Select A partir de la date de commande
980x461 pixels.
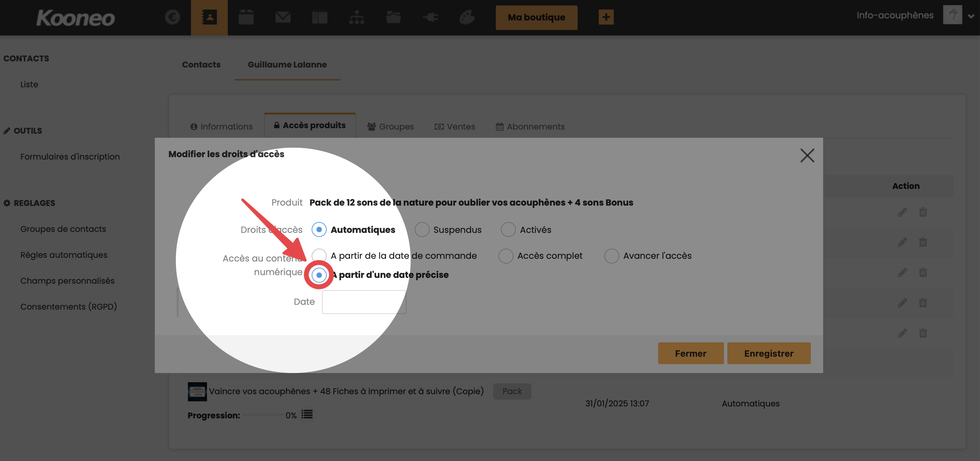(319, 256)
